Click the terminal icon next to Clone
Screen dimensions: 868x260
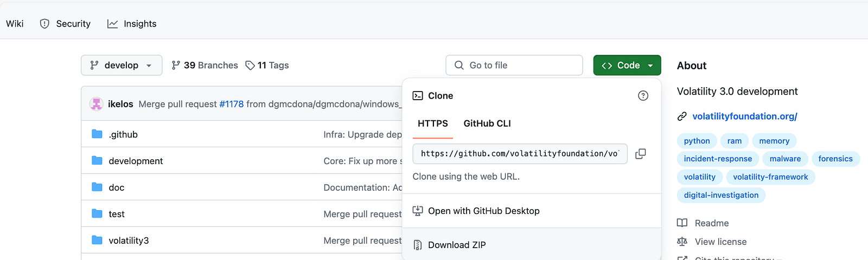(x=418, y=96)
